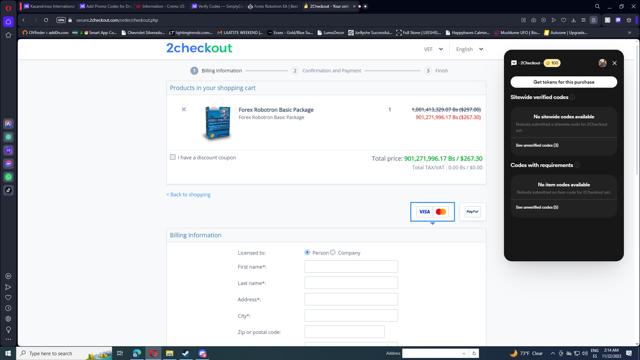Click the weather 73°F Clear widget
Image resolution: width=640 pixels, height=360 pixels.
pos(527,353)
